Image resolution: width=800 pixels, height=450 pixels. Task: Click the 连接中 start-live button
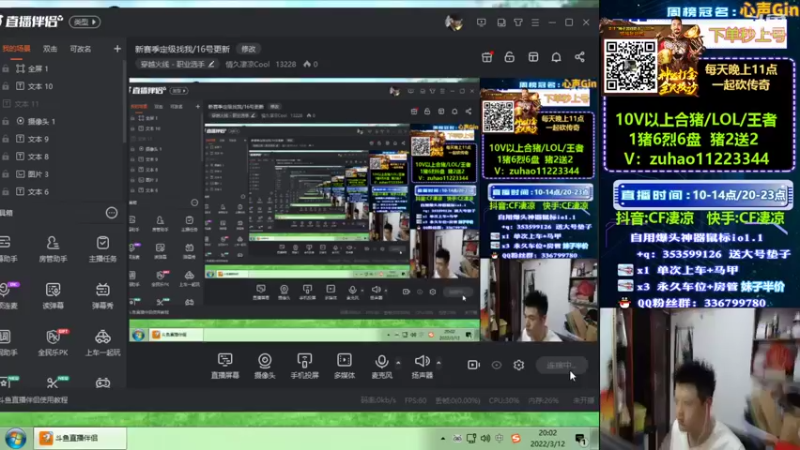pyautogui.click(x=562, y=365)
